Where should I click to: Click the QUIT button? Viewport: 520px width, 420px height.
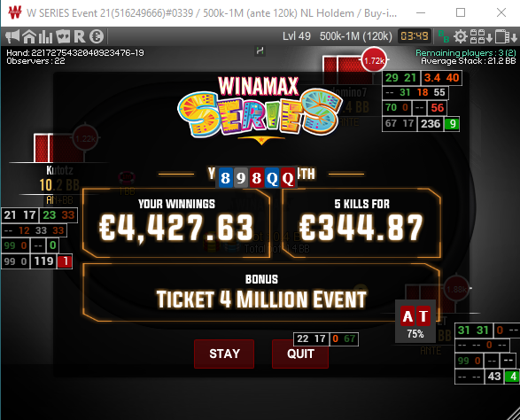(x=300, y=354)
